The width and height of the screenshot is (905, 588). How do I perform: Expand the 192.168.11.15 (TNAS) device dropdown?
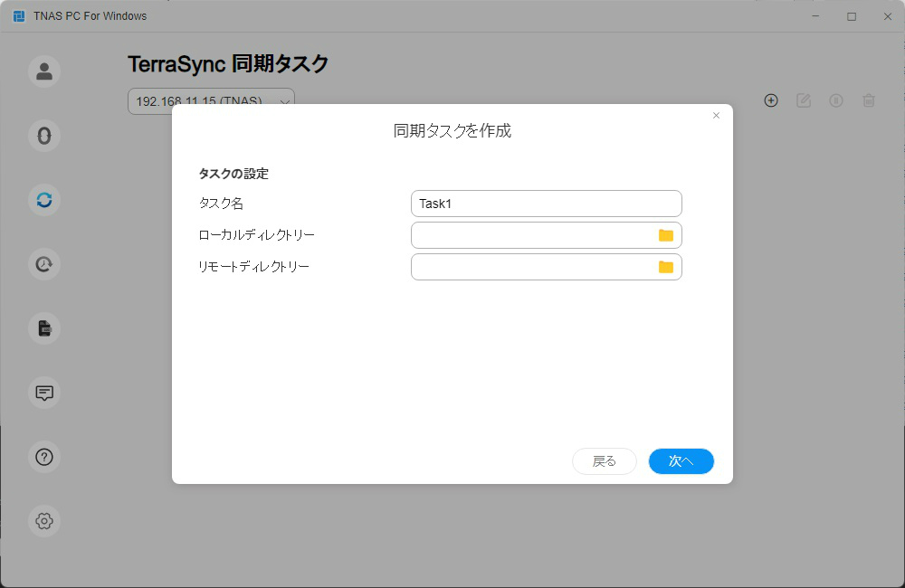(285, 101)
